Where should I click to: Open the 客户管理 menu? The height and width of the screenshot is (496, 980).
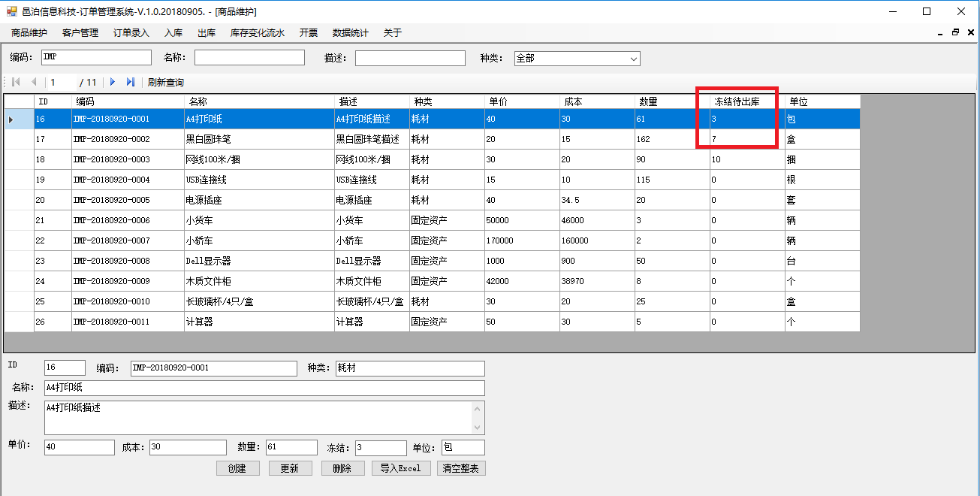coord(80,33)
